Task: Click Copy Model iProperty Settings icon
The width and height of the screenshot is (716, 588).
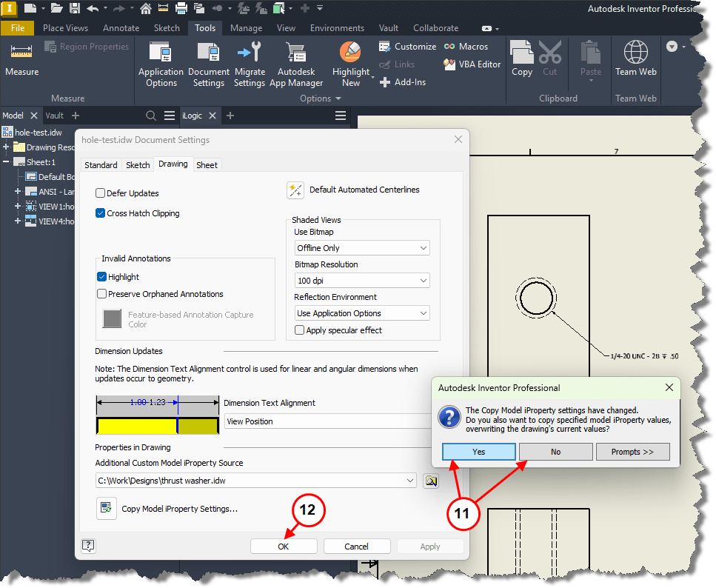Action: coord(106,509)
